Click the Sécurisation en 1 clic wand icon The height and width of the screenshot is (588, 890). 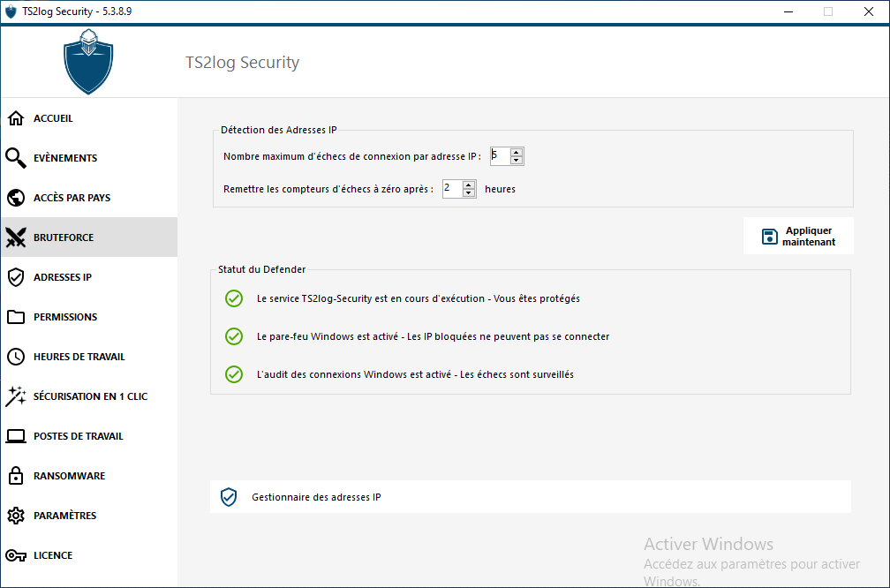coord(16,396)
